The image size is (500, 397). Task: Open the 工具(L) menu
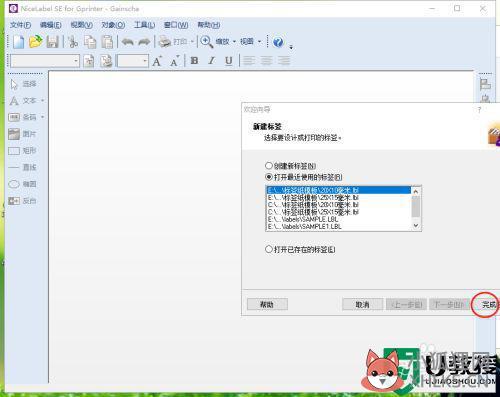click(x=144, y=25)
